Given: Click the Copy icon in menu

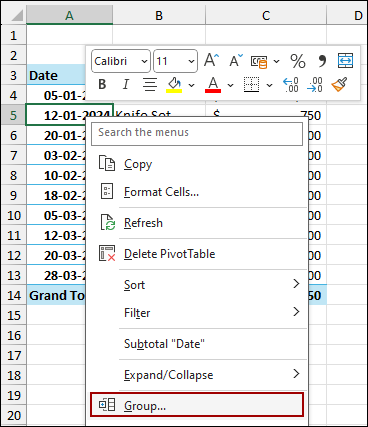Looking at the screenshot, I should (x=107, y=163).
